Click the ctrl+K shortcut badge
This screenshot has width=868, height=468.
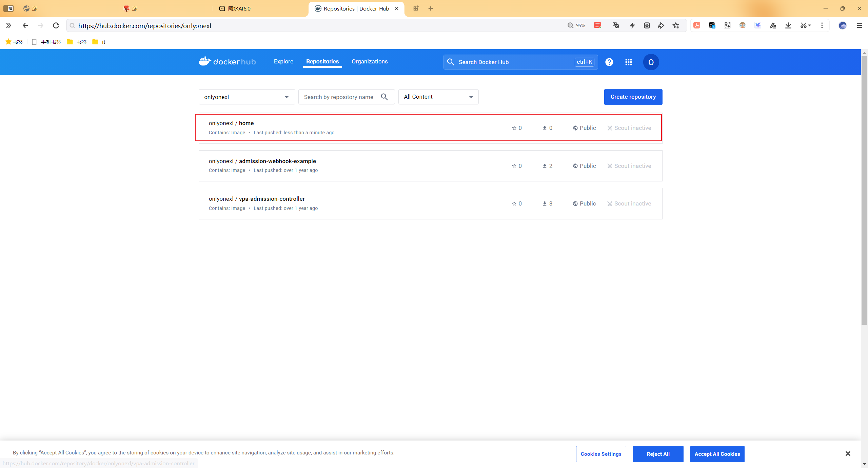(584, 62)
